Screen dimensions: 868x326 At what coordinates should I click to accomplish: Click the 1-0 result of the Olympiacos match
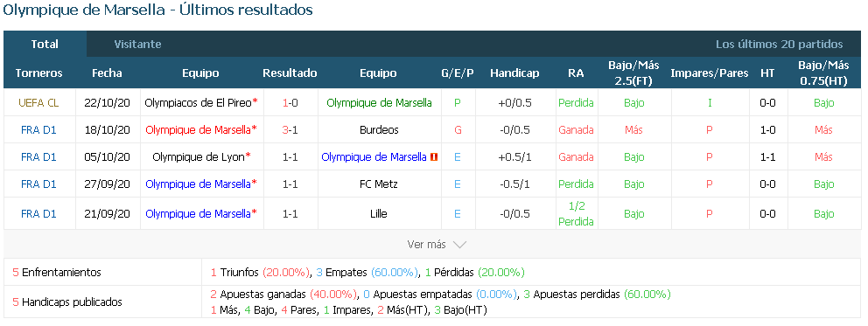click(x=290, y=103)
